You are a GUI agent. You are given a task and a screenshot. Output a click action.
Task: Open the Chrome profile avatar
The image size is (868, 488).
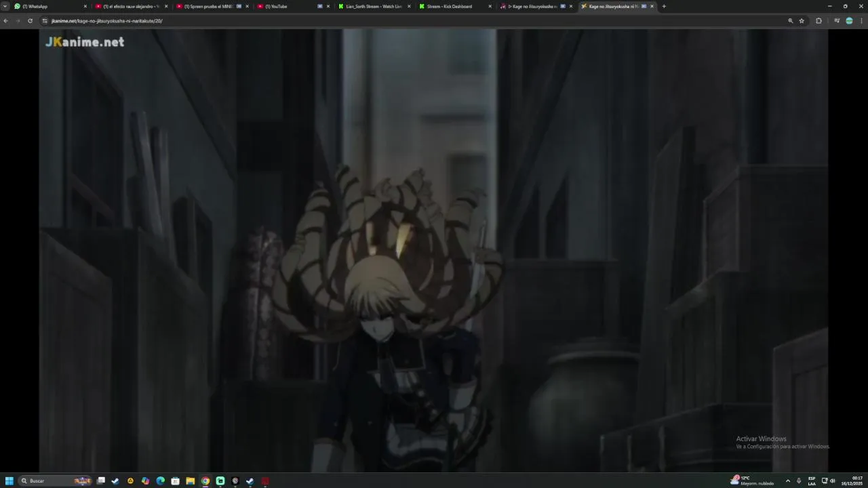tap(849, 21)
